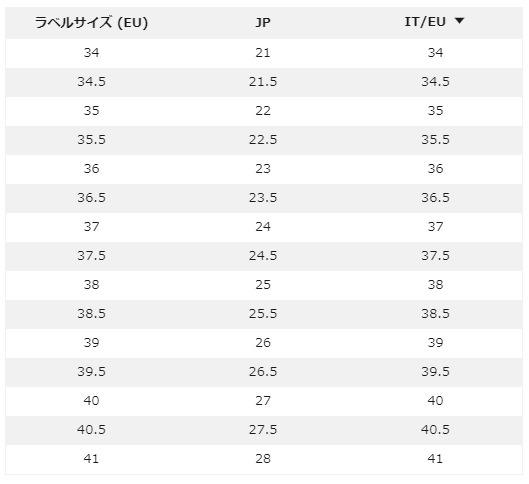
Task: Select JP size 26 cell
Action: coord(263,343)
